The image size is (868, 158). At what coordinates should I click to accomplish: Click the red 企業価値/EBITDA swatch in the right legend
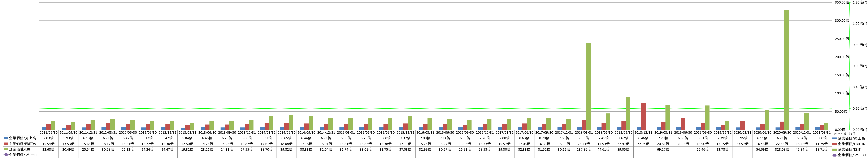[835, 144]
